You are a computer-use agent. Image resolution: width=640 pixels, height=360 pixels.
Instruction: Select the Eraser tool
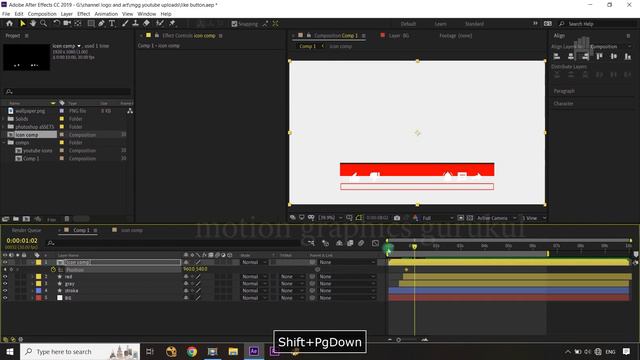(x=146, y=24)
